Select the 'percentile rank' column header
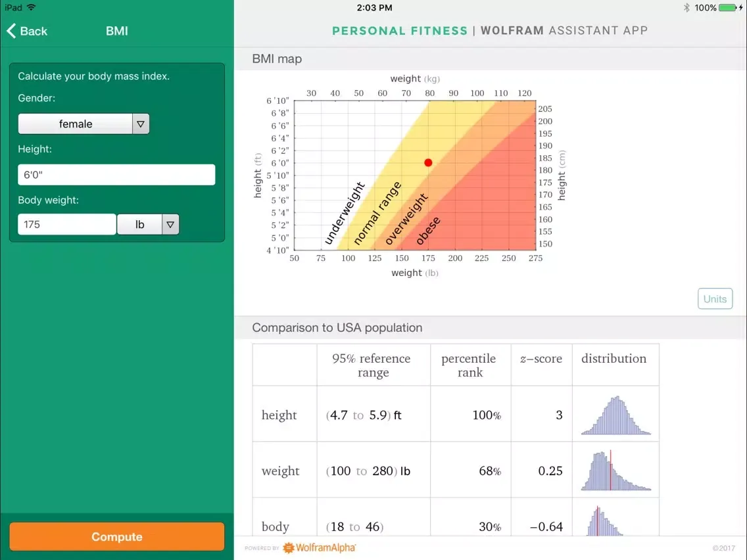This screenshot has width=747, height=560. click(470, 365)
